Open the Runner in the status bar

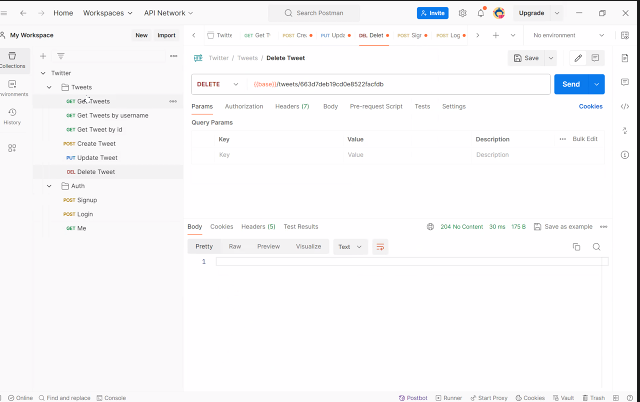click(x=449, y=398)
